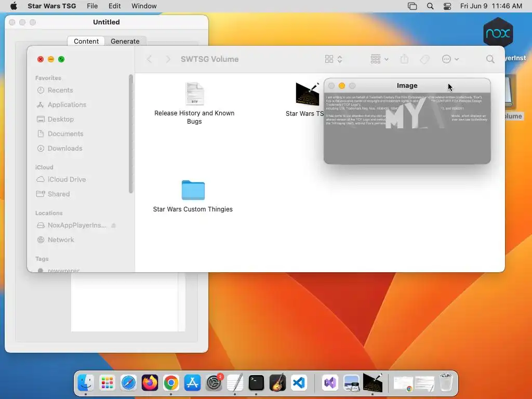The width and height of the screenshot is (532, 399).
Task: Open minimized TextEdit document in the Dock
Action: 424,383
